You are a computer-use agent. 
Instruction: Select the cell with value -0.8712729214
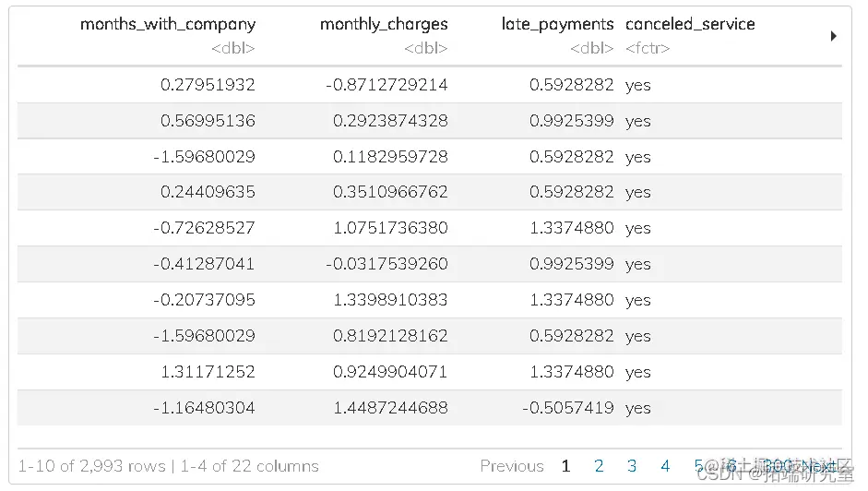coord(386,85)
